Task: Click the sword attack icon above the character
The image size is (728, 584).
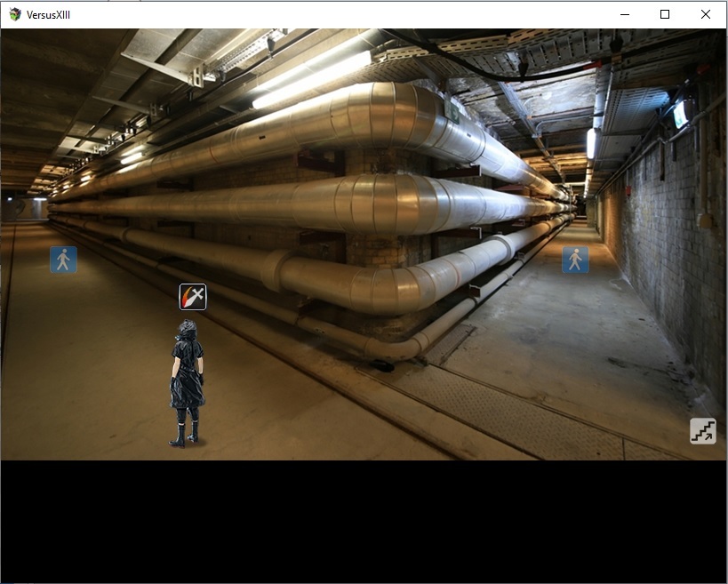Action: click(193, 297)
